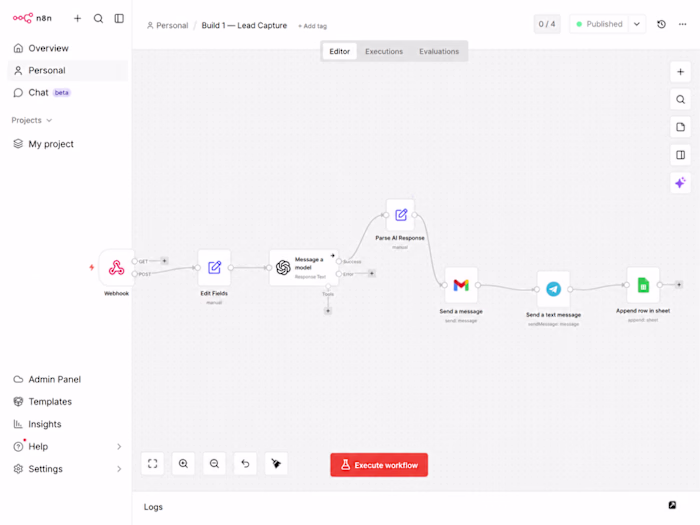Zoom out on the canvas
The height and width of the screenshot is (525, 700).
click(214, 463)
